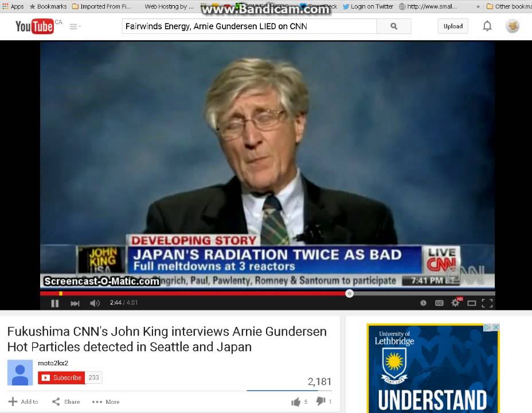Open the account avatar menu

tap(513, 26)
